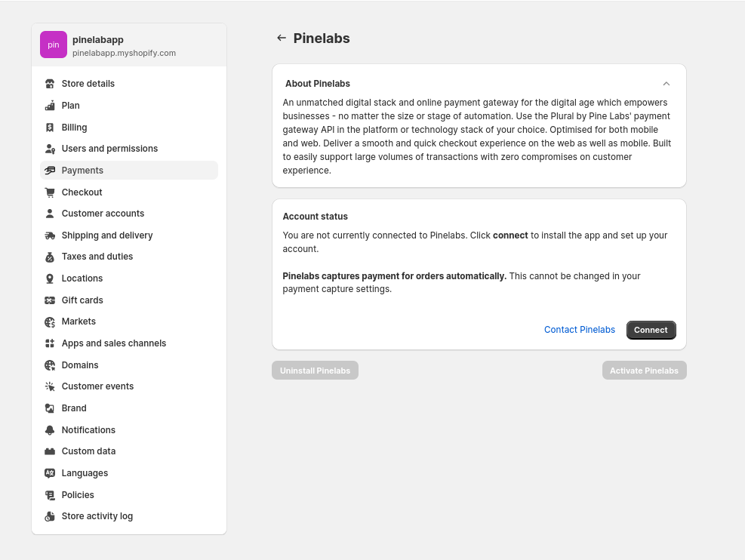This screenshot has width=745, height=560.
Task: Click the Languages icon
Action: (50, 473)
